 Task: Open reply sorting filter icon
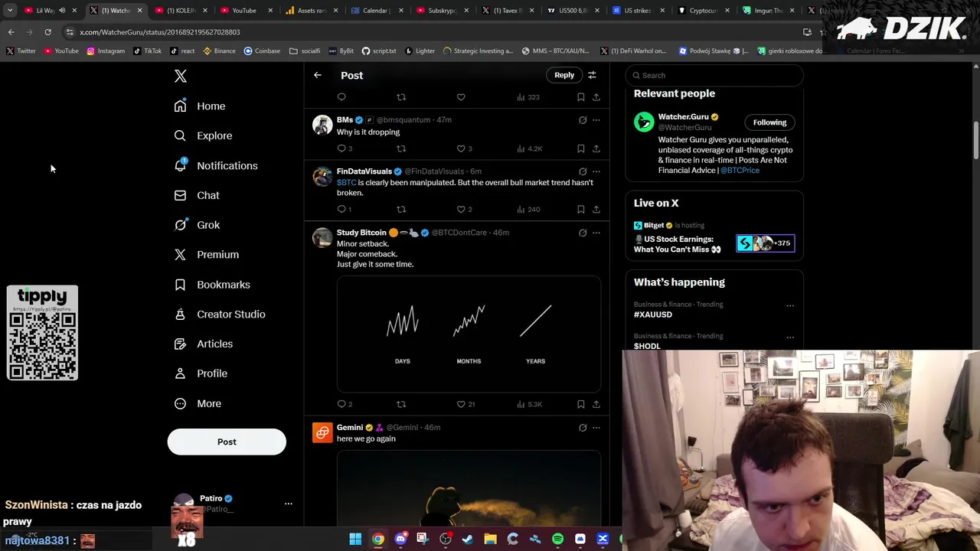[x=592, y=75]
